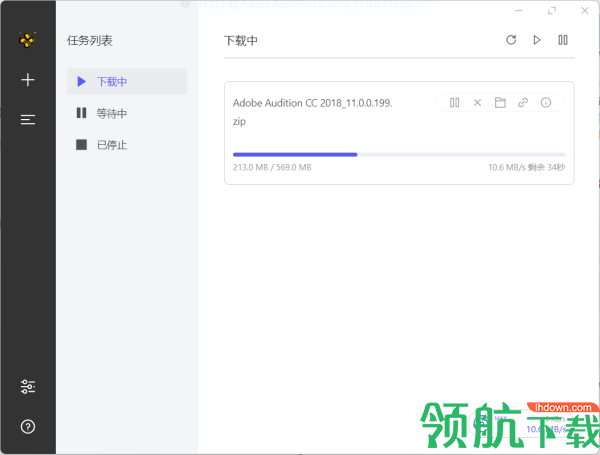Refresh the download task list
The width and height of the screenshot is (600, 455).
(x=511, y=40)
